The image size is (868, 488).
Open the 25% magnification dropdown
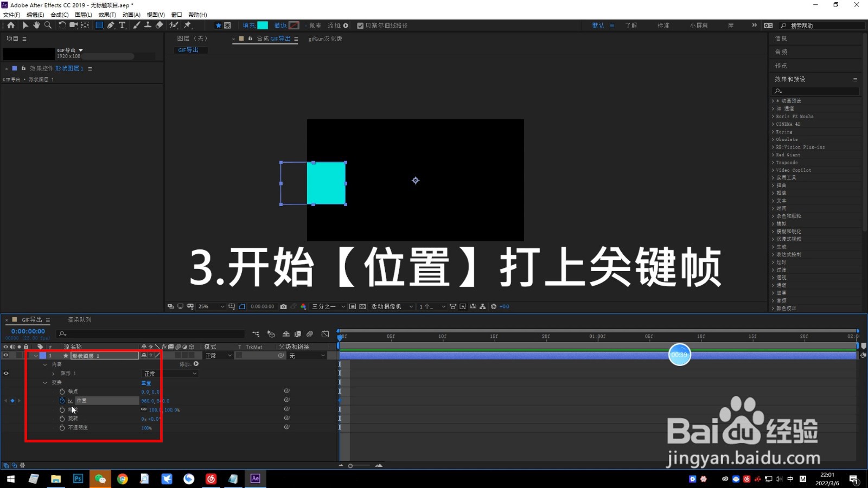211,306
